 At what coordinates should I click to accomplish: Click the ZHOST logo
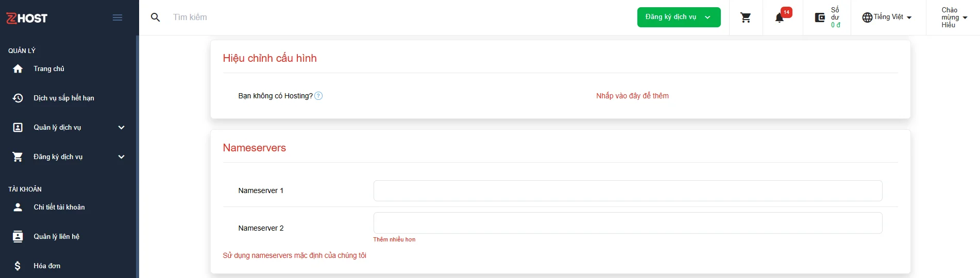click(x=27, y=18)
